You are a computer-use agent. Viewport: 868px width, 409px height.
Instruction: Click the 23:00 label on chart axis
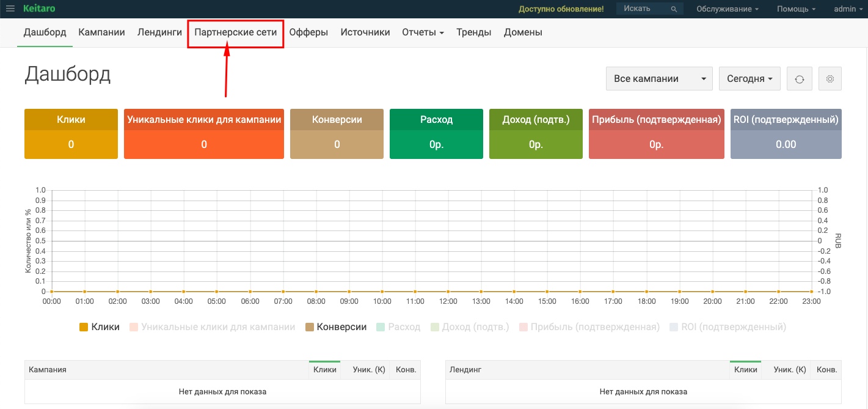click(x=811, y=301)
